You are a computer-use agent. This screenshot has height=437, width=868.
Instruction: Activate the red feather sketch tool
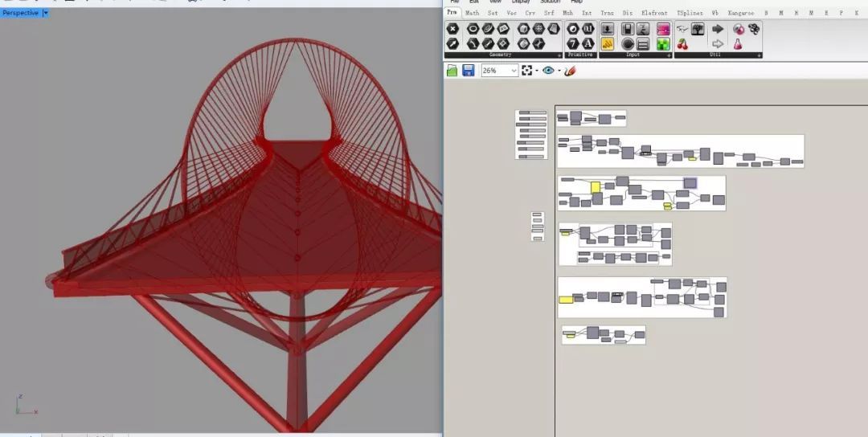coord(570,70)
